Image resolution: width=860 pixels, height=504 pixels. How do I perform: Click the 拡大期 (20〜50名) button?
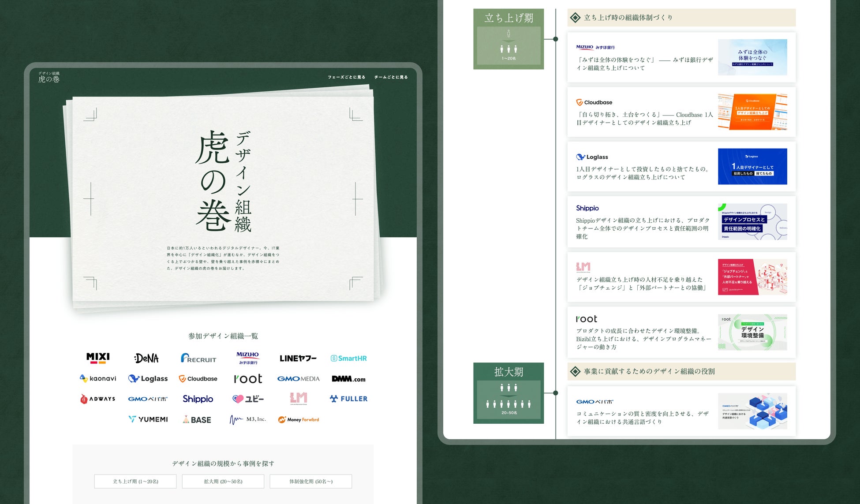point(223,481)
